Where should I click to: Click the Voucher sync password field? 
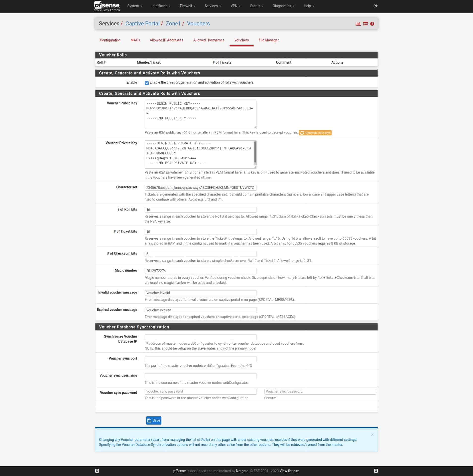[200, 392]
